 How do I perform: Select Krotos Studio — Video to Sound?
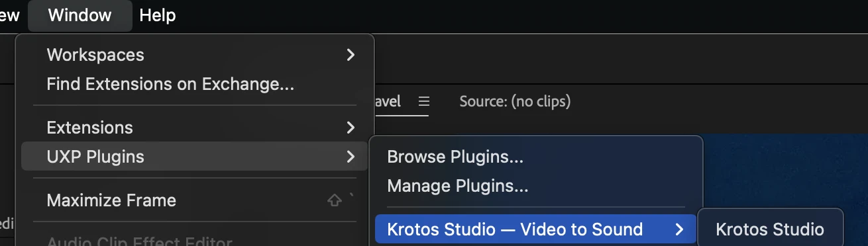[x=535, y=229]
